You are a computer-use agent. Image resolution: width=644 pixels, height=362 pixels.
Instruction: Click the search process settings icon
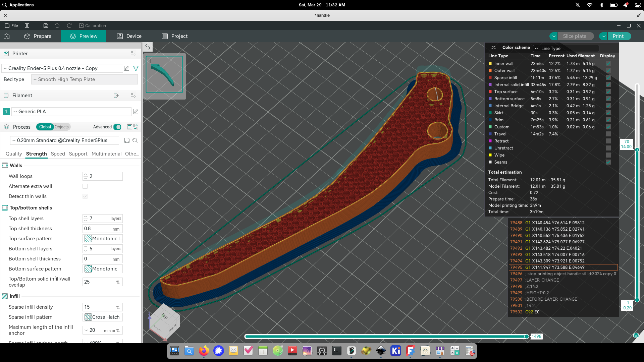point(135,140)
